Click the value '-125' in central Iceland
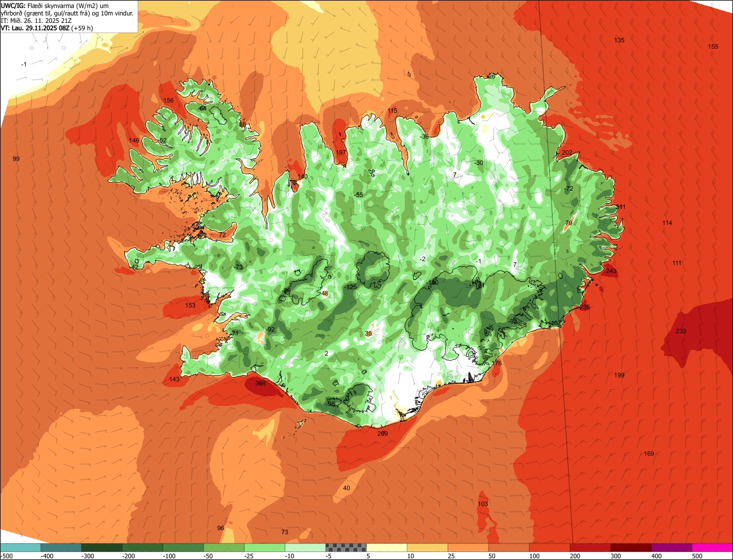The width and height of the screenshot is (733, 560). coord(350,287)
